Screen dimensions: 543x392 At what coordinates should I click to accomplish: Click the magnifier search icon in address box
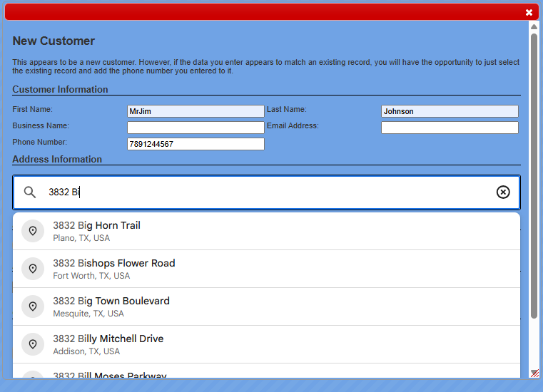pyautogui.click(x=30, y=192)
